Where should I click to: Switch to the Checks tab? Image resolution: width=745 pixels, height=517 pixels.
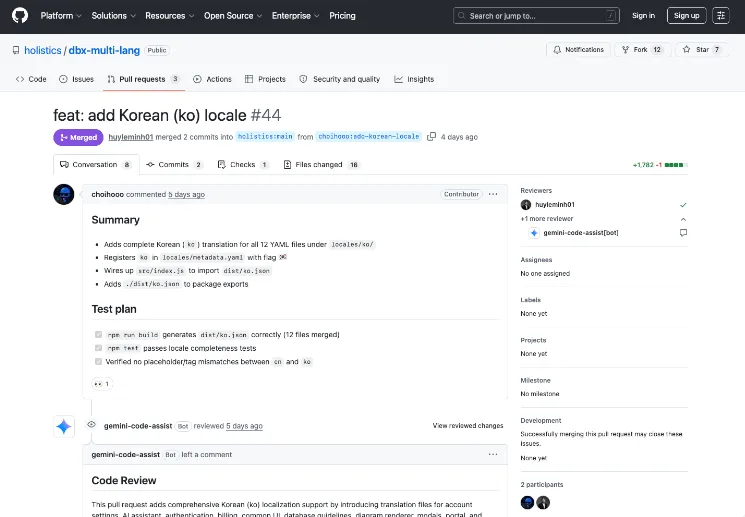243,165
